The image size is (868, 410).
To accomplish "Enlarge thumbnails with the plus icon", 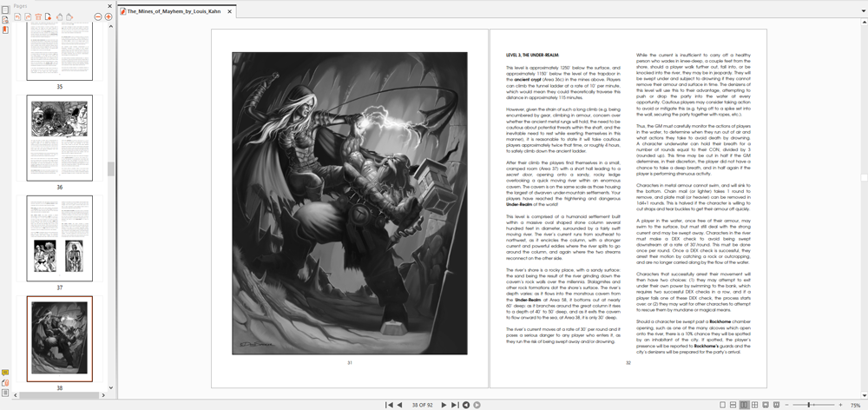I will [x=108, y=17].
